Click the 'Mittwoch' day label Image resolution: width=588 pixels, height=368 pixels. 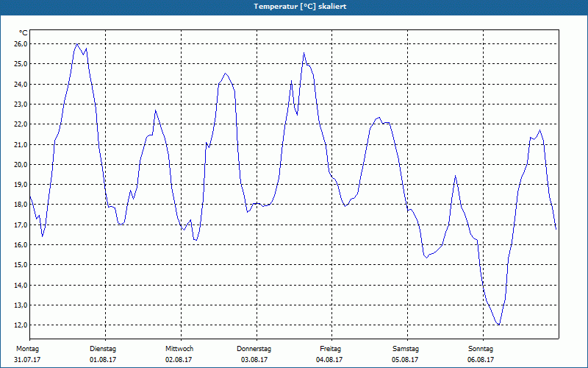[x=179, y=349]
